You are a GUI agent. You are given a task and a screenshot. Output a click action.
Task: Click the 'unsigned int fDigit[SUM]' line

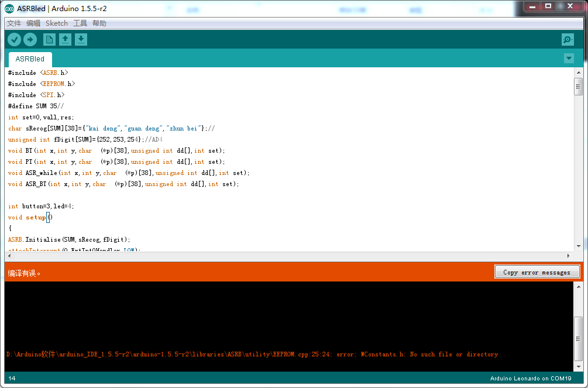[85, 140]
